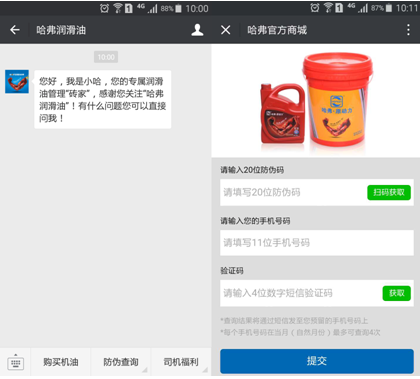Tap the small red oil jug image
The height and width of the screenshot is (379, 420).
click(283, 113)
